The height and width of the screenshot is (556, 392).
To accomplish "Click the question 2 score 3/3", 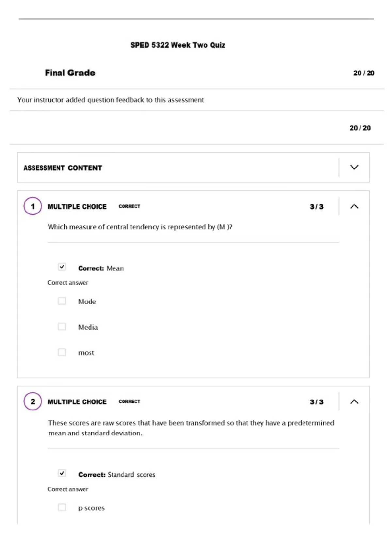I will [x=317, y=402].
